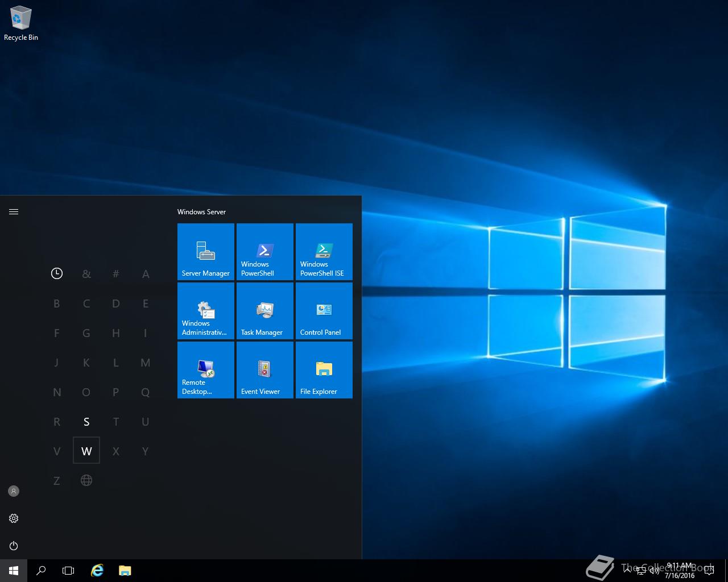Viewport: 728px width, 582px height.
Task: Click the Show desktop sliver
Action: (x=726, y=571)
